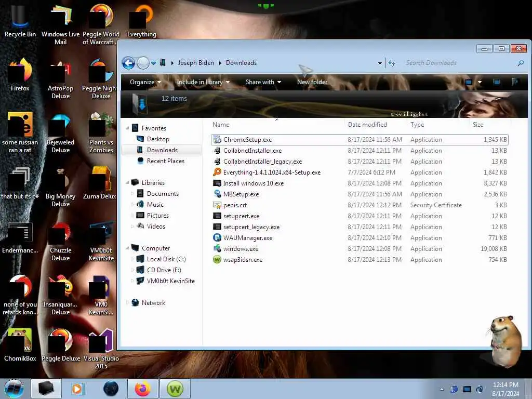Viewport: 532px width, 399px height.
Task: Select the MBSetup.exe file icon
Action: (217, 194)
